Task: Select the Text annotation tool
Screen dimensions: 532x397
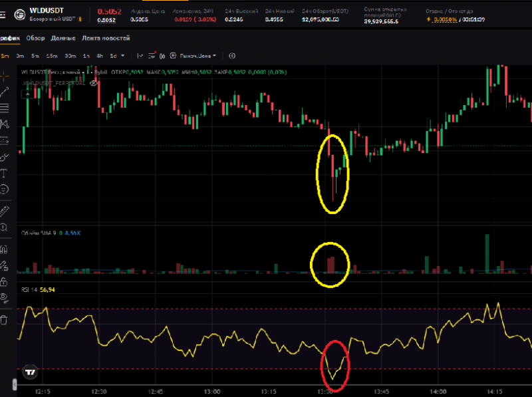Action: tap(3, 174)
